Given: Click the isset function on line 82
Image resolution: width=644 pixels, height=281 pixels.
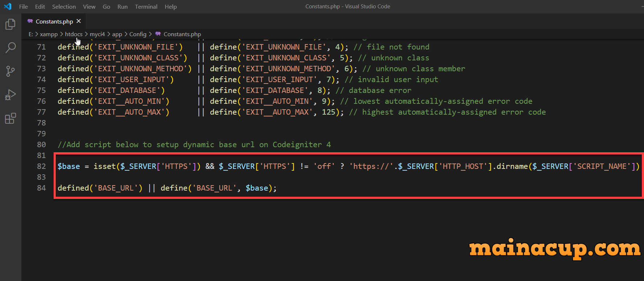Looking at the screenshot, I should click(104, 166).
